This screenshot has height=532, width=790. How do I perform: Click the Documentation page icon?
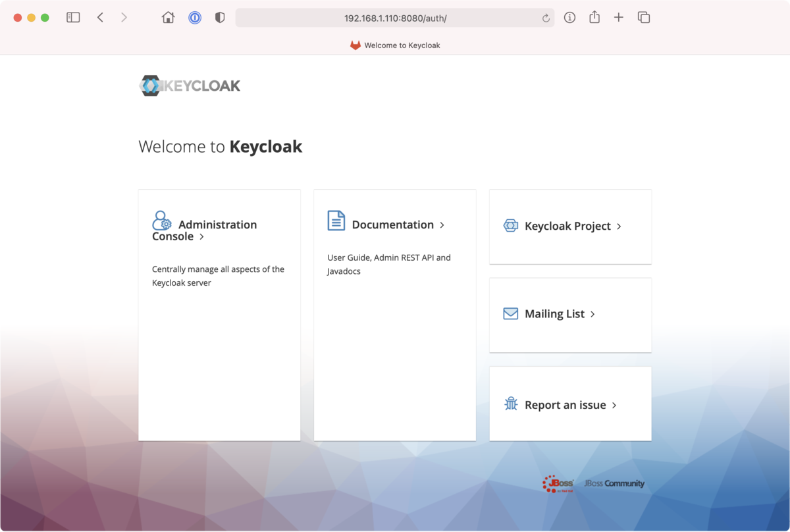336,221
